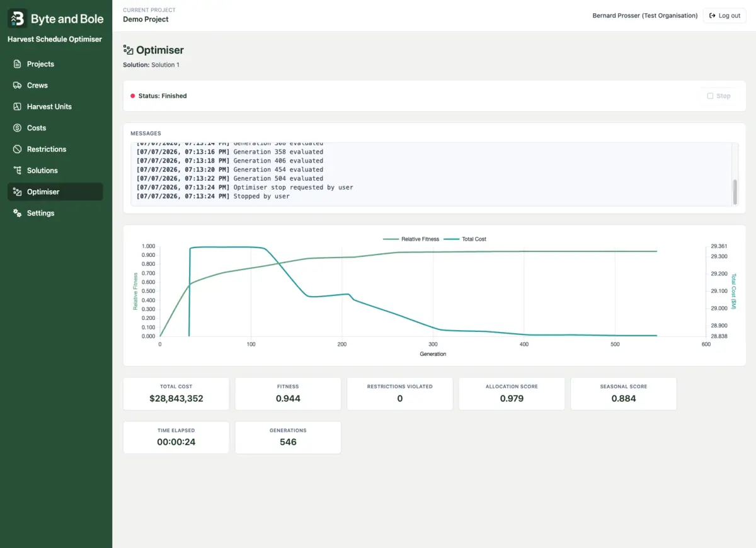Click the CURRENT PROJECT header label
756x548 pixels.
tap(149, 10)
